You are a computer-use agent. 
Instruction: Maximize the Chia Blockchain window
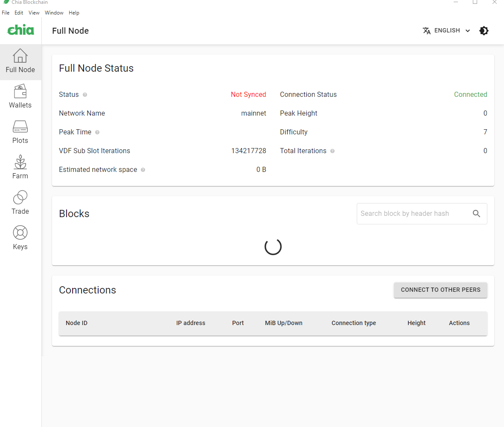tap(475, 2)
